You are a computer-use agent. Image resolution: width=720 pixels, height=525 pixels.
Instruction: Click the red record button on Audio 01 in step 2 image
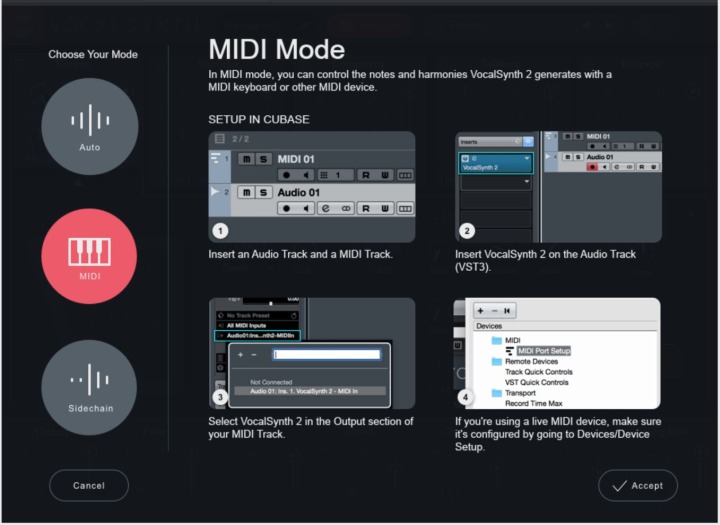click(592, 167)
